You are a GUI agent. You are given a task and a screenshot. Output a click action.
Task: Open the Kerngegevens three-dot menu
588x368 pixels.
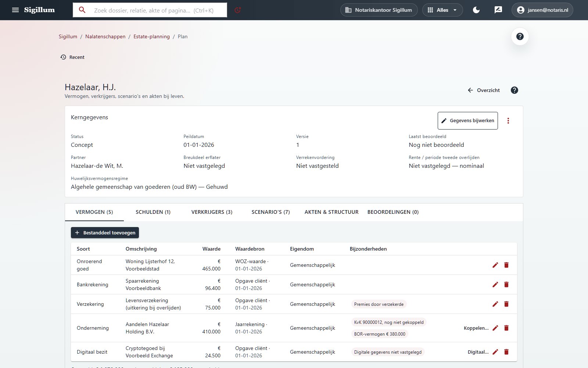[508, 121]
